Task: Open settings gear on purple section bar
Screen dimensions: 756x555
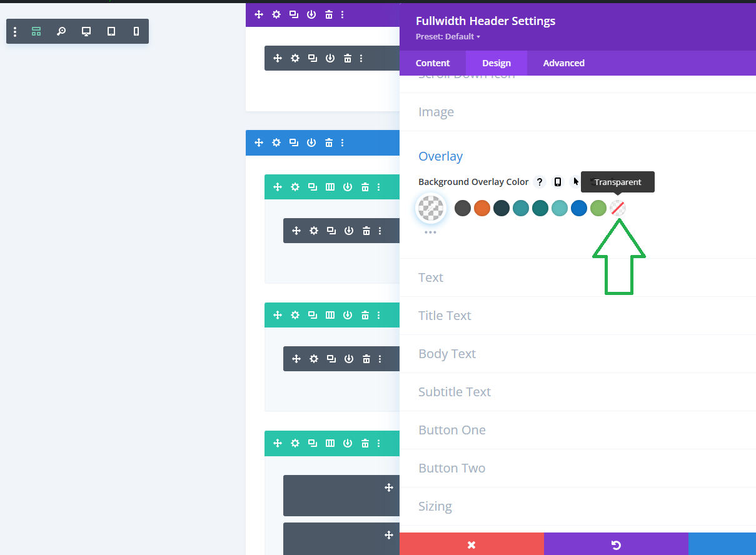Action: coord(276,14)
